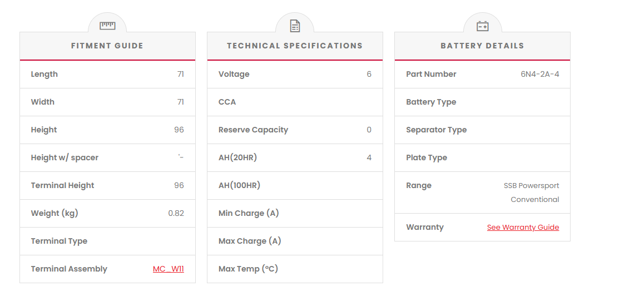Select the Fitment Guide heading
Viewport: 644px width, 291px height.
pos(107,46)
